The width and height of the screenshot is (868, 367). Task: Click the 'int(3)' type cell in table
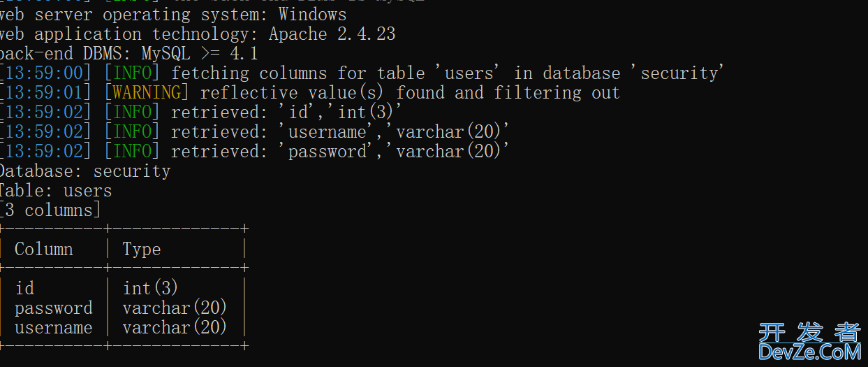[x=151, y=288]
